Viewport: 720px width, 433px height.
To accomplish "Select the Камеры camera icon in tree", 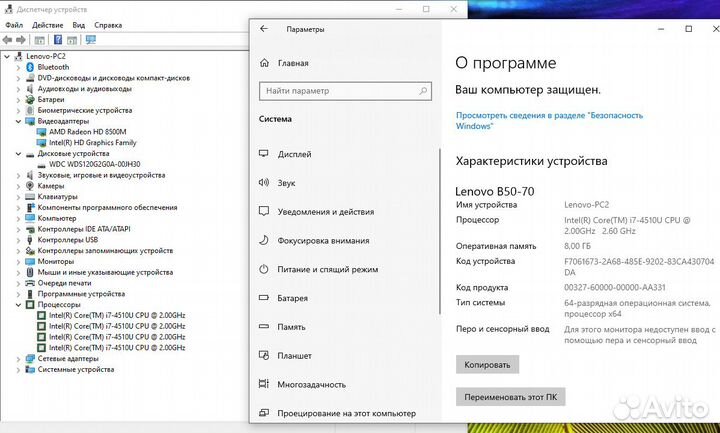I will point(30,186).
